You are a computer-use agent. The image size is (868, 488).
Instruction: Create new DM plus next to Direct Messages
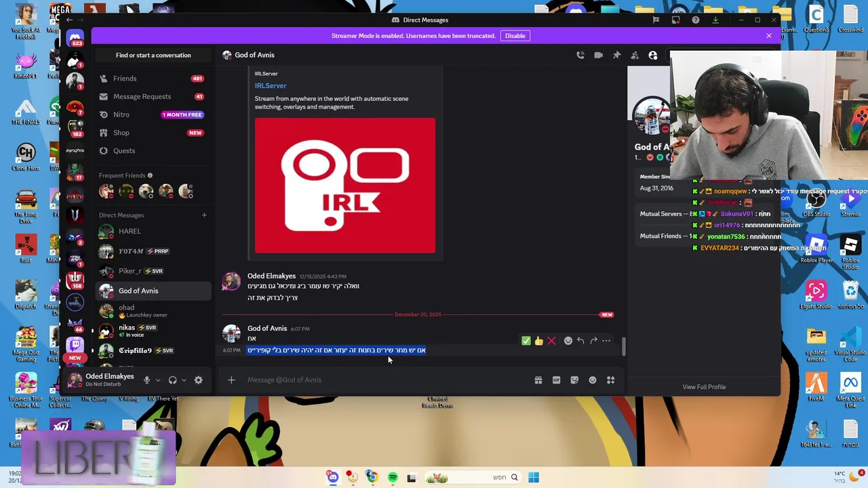[x=204, y=216]
